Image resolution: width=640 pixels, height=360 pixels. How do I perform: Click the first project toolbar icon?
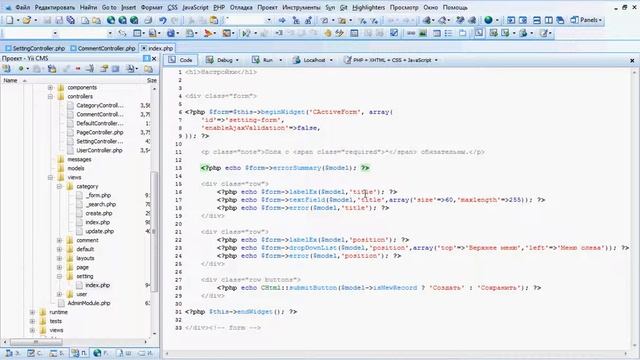coord(7,69)
